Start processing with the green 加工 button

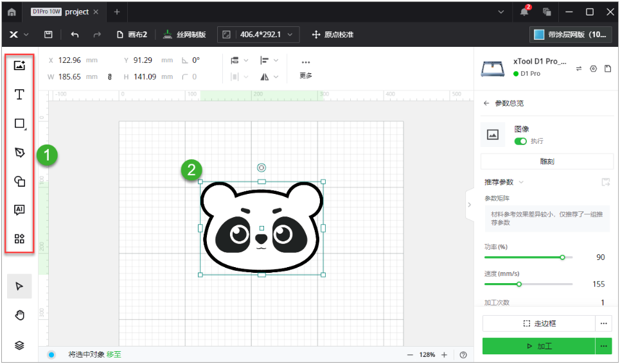click(538, 346)
